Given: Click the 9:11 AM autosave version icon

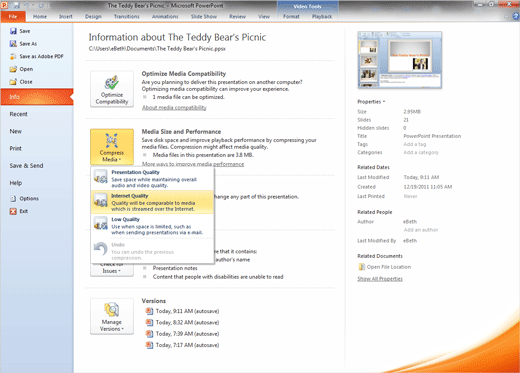Looking at the screenshot, I should pos(149,311).
